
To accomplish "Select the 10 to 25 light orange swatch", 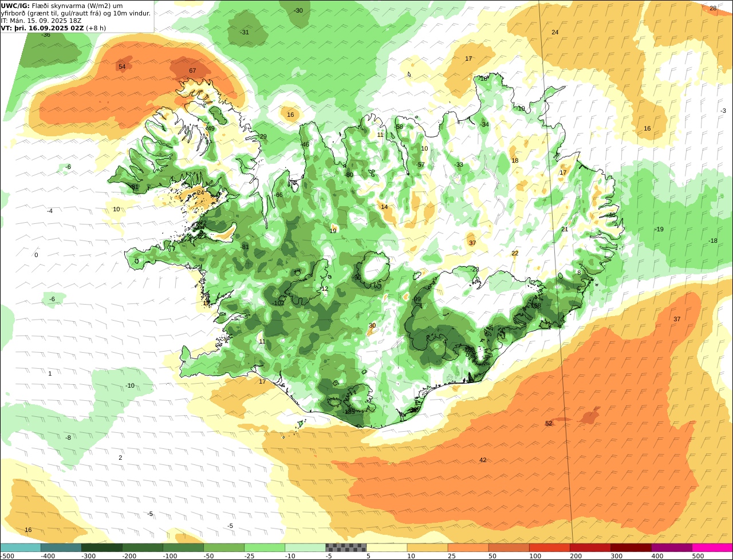I will coord(427,547).
